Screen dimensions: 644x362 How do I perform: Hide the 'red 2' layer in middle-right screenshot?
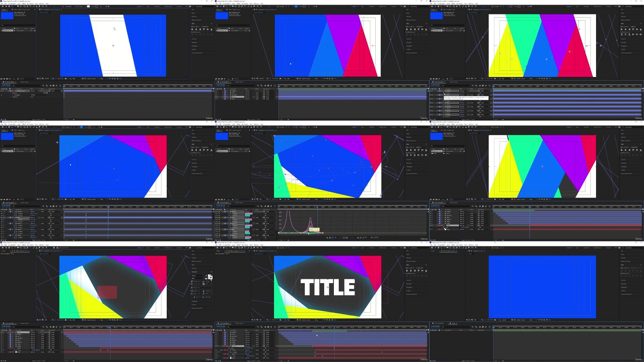[x=431, y=213]
